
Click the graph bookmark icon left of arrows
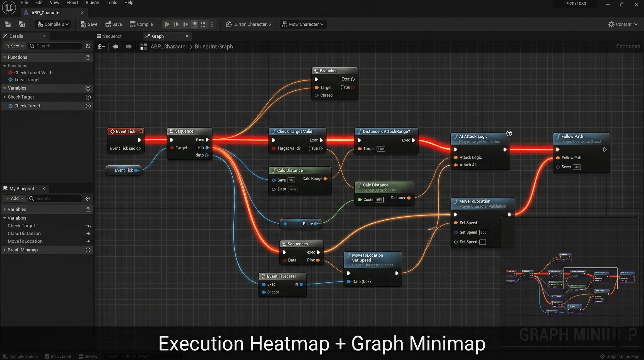pyautogui.click(x=101, y=46)
